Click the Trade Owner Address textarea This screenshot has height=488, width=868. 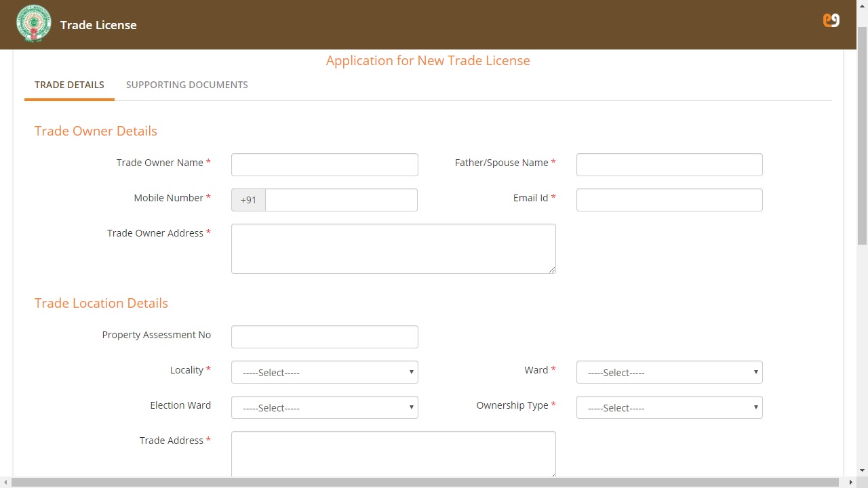393,249
